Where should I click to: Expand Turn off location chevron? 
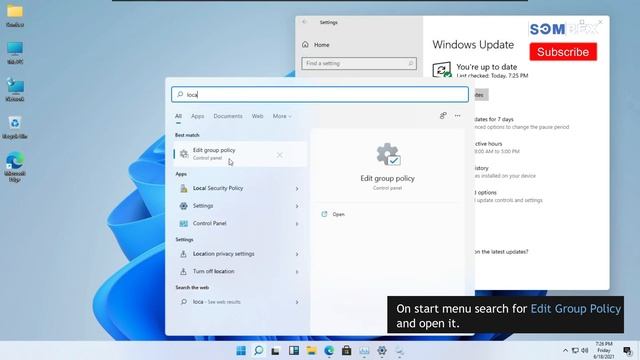point(297,272)
